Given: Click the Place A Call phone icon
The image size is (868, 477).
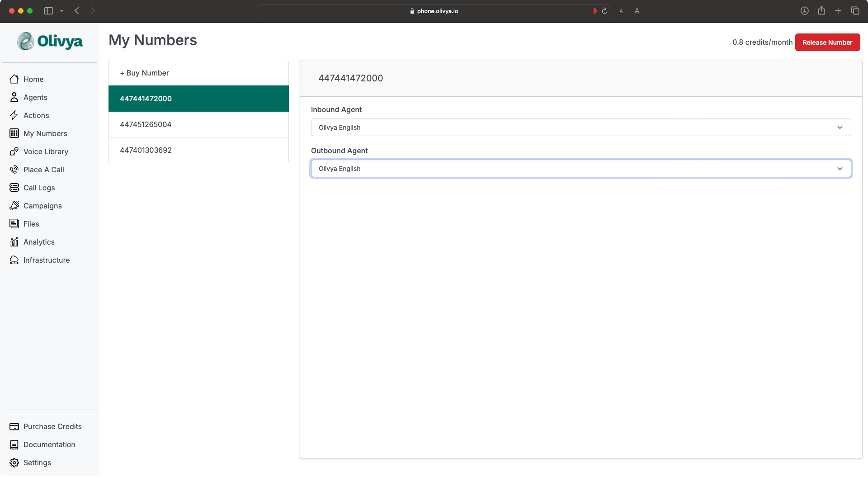Looking at the screenshot, I should point(14,170).
